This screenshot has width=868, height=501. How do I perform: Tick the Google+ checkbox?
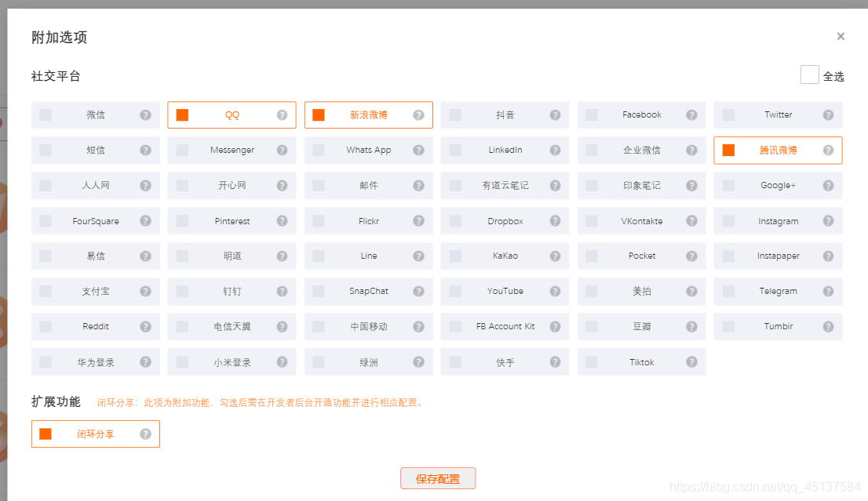coord(728,185)
